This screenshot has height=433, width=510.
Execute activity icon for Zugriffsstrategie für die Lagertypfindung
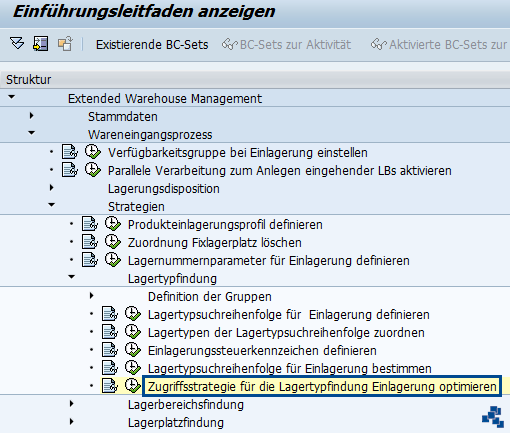pos(133,386)
